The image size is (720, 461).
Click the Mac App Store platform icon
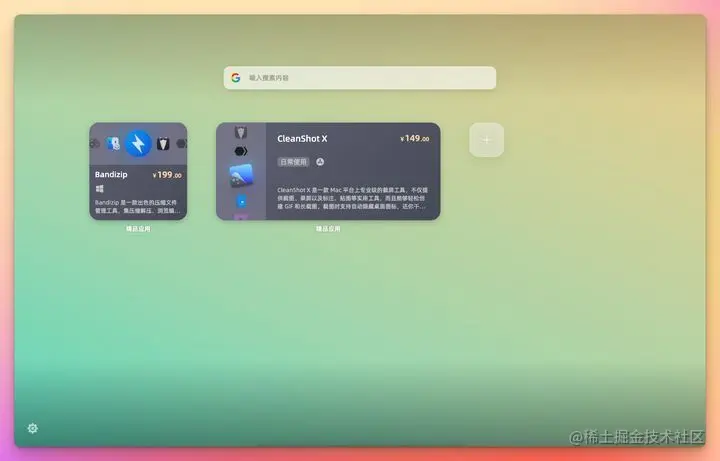320,162
